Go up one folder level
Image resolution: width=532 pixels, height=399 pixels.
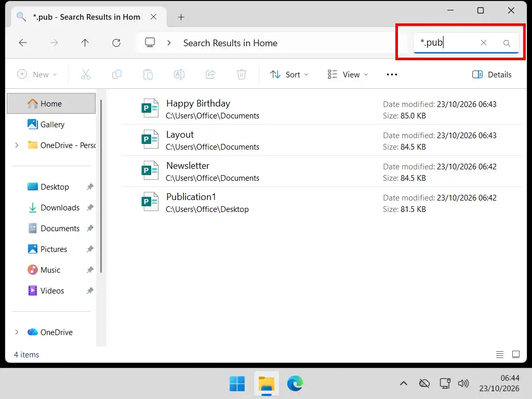[85, 43]
